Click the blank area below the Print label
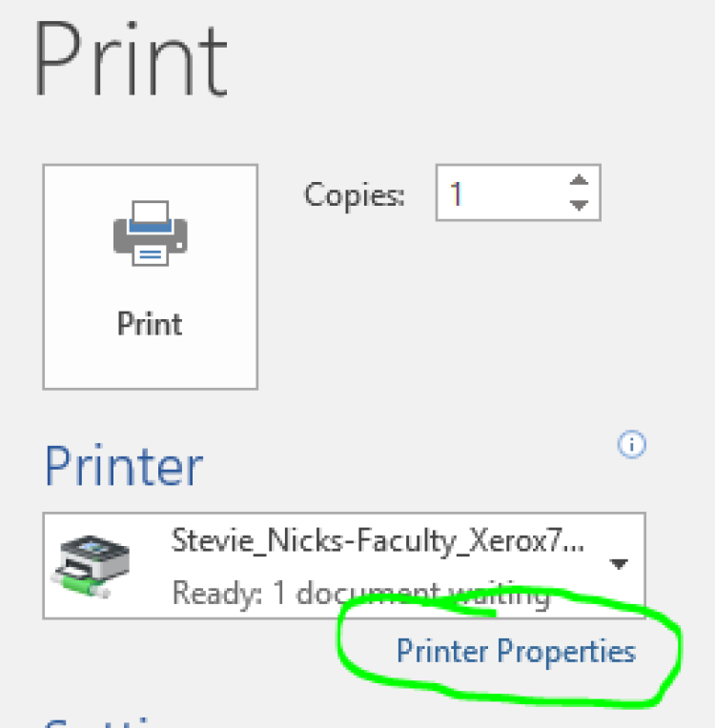 [150, 363]
